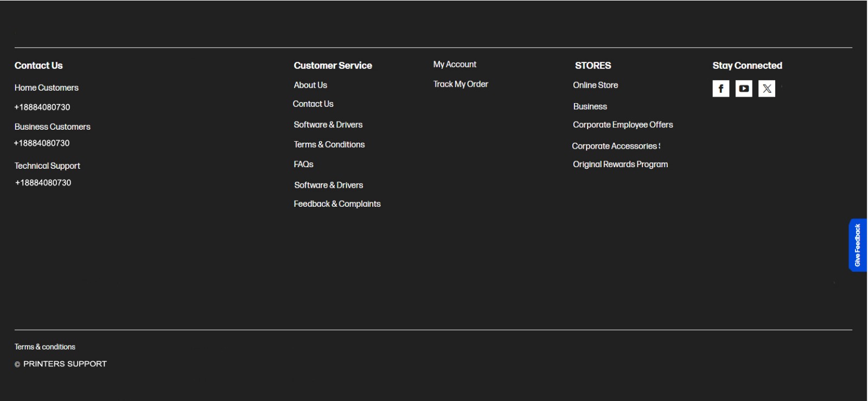Viewport: 868px width, 401px height.
Task: Open the Business store link
Action: [x=590, y=107]
